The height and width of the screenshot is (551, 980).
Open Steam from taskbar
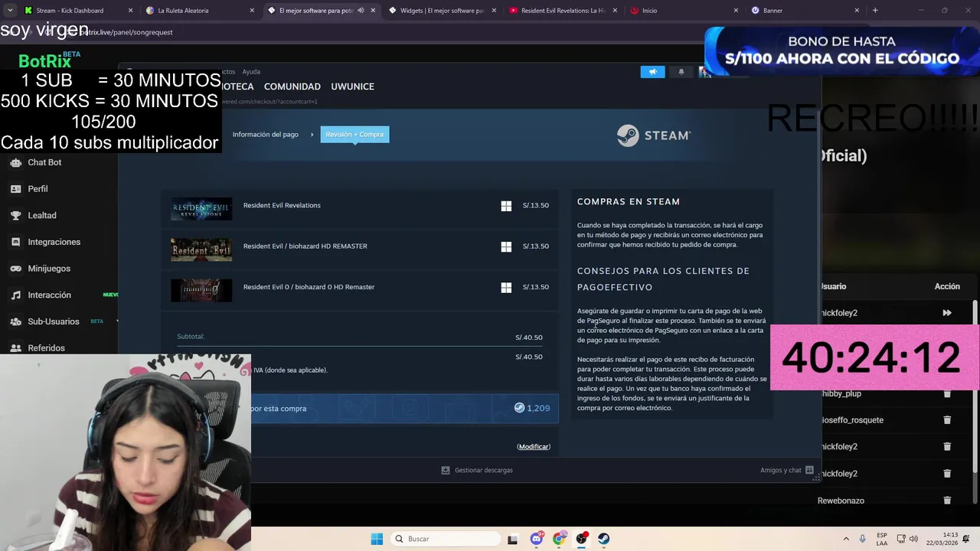603,539
